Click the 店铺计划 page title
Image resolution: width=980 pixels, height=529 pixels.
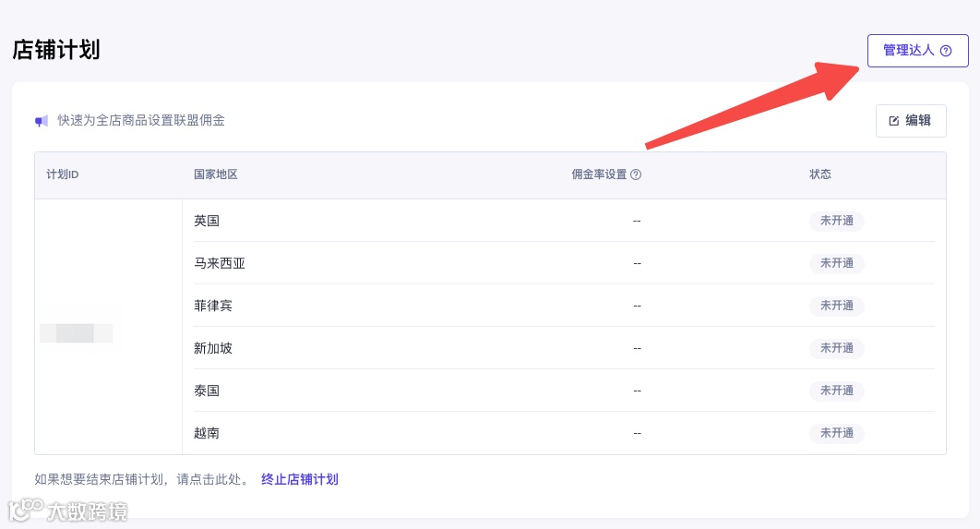[x=56, y=50]
